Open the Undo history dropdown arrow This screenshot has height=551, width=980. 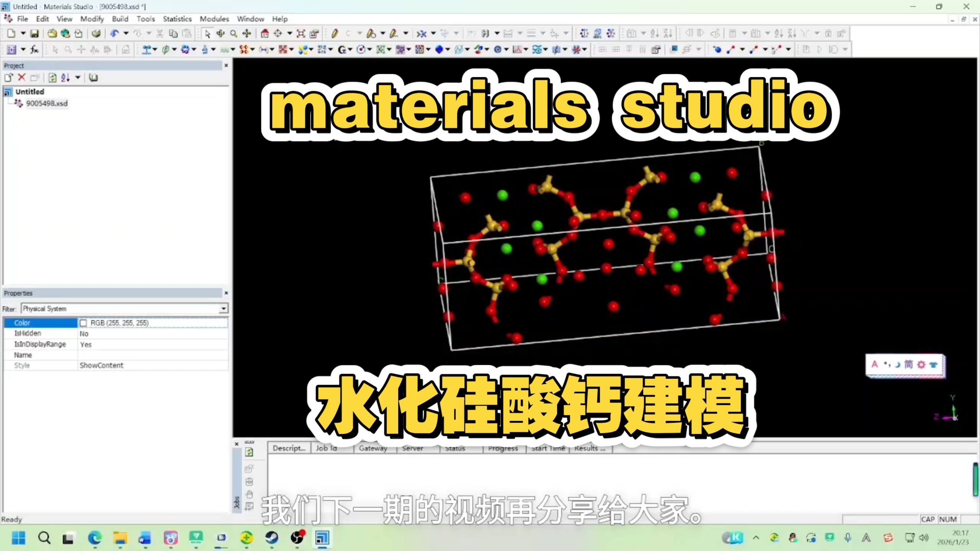click(x=126, y=34)
